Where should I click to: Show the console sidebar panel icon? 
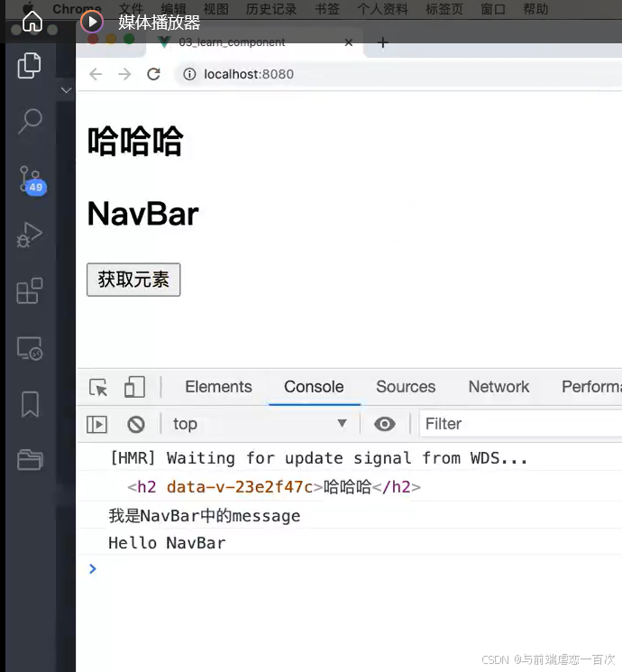[96, 424]
